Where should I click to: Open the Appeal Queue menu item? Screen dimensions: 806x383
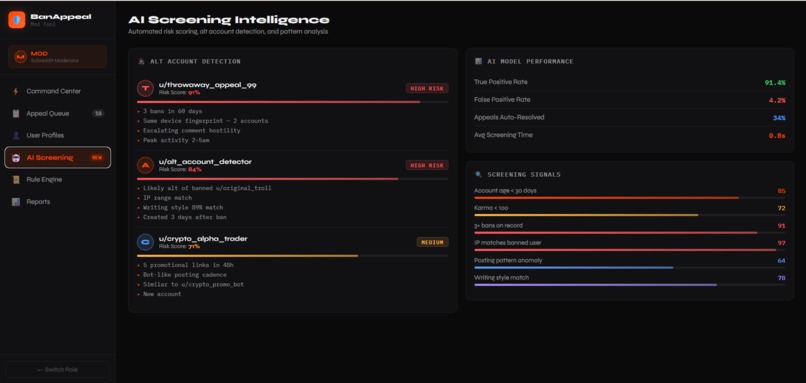tap(58, 114)
